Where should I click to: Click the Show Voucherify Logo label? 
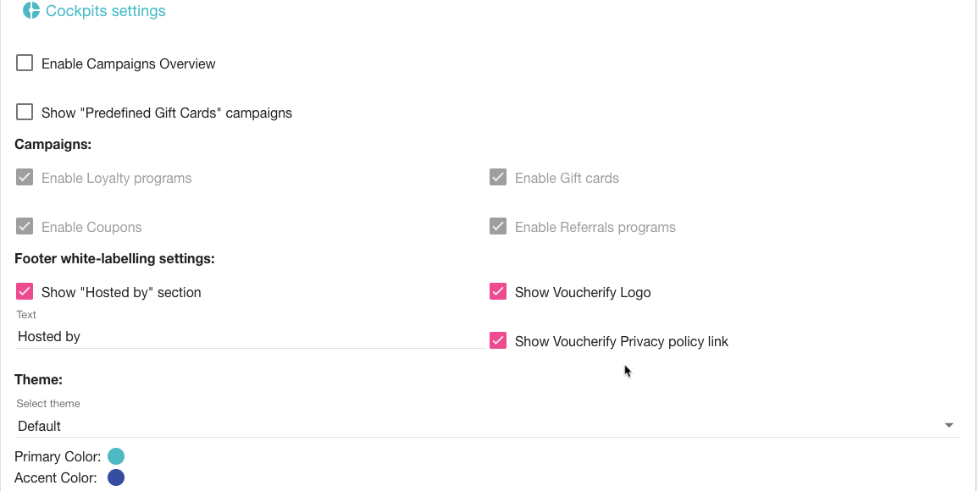583,292
